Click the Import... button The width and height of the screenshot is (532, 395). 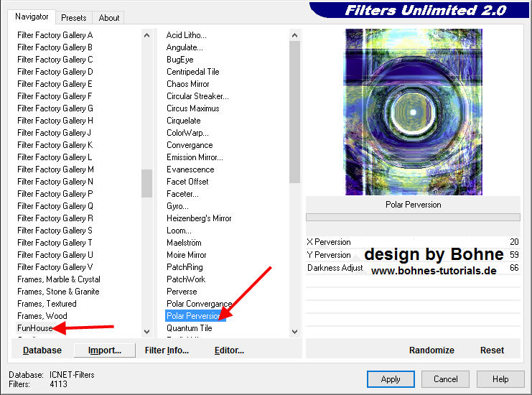click(x=105, y=350)
